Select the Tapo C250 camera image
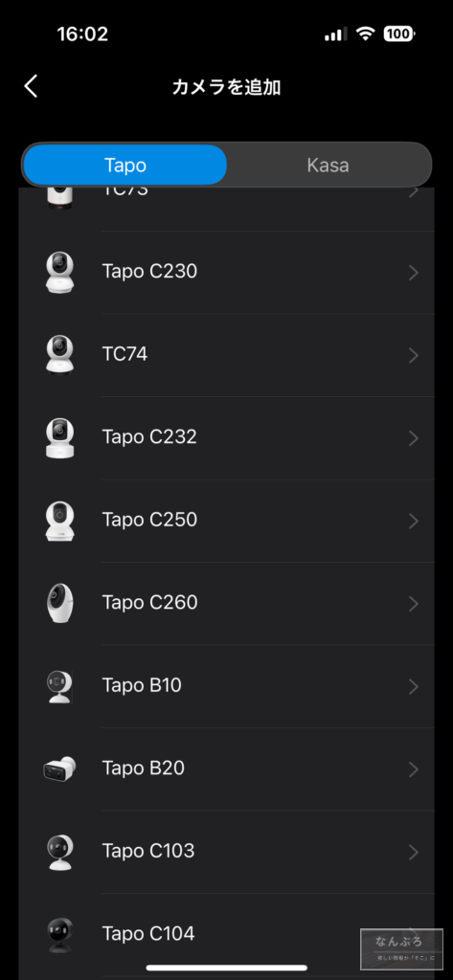The height and width of the screenshot is (980, 453). point(60,520)
